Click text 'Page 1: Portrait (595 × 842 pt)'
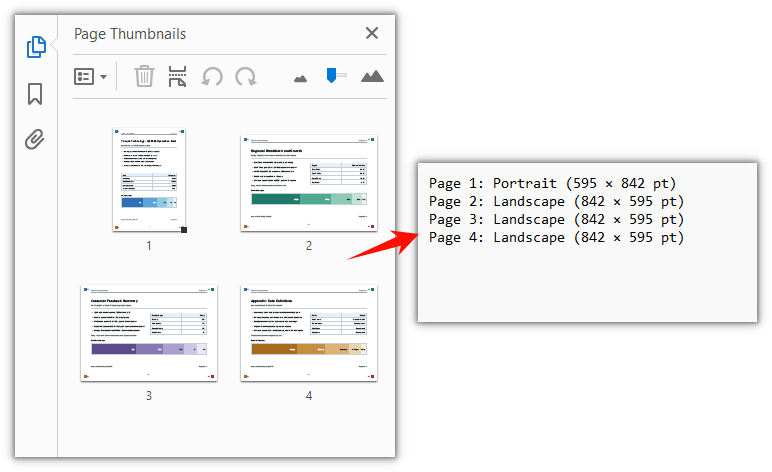 (x=552, y=184)
